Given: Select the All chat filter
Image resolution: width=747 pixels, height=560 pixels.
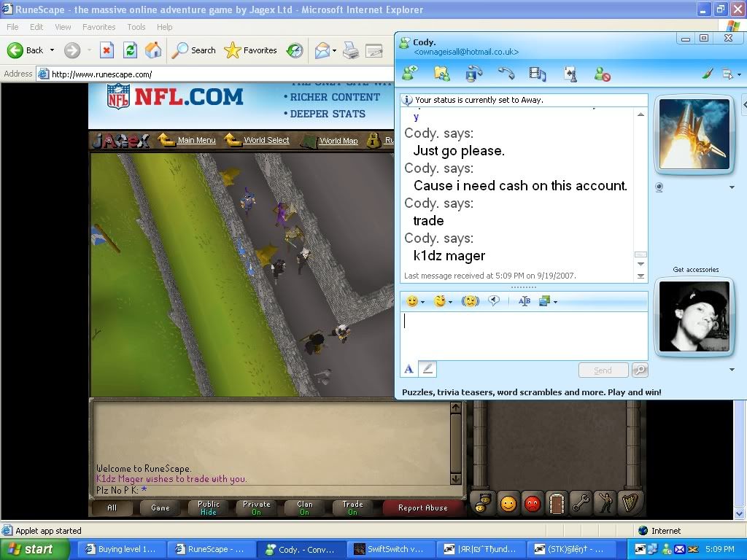Looking at the screenshot, I should [x=112, y=507].
